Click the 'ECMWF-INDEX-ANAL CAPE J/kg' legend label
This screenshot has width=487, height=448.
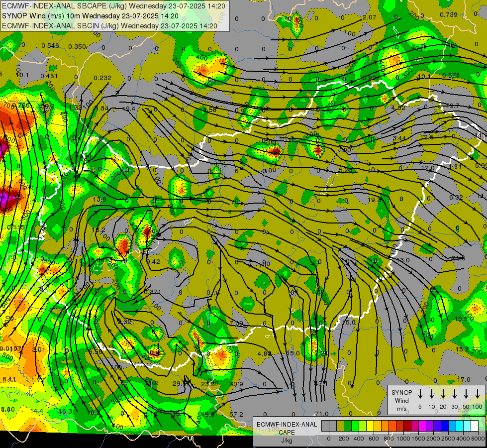pos(287,432)
